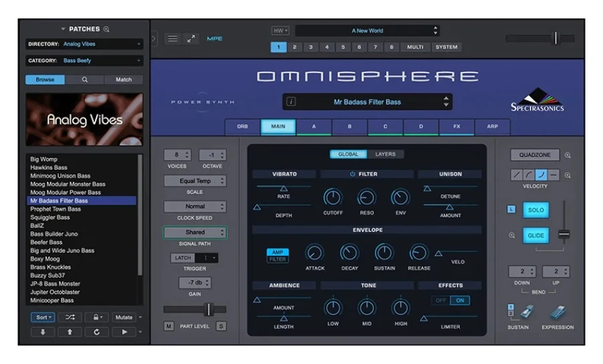Zoom into the velocity curve settings
The width and height of the screenshot is (603, 364).
[x=567, y=175]
